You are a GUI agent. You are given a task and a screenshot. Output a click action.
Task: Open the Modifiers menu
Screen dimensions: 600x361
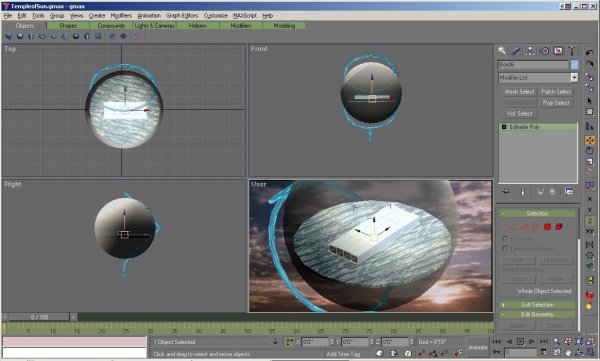tap(121, 16)
